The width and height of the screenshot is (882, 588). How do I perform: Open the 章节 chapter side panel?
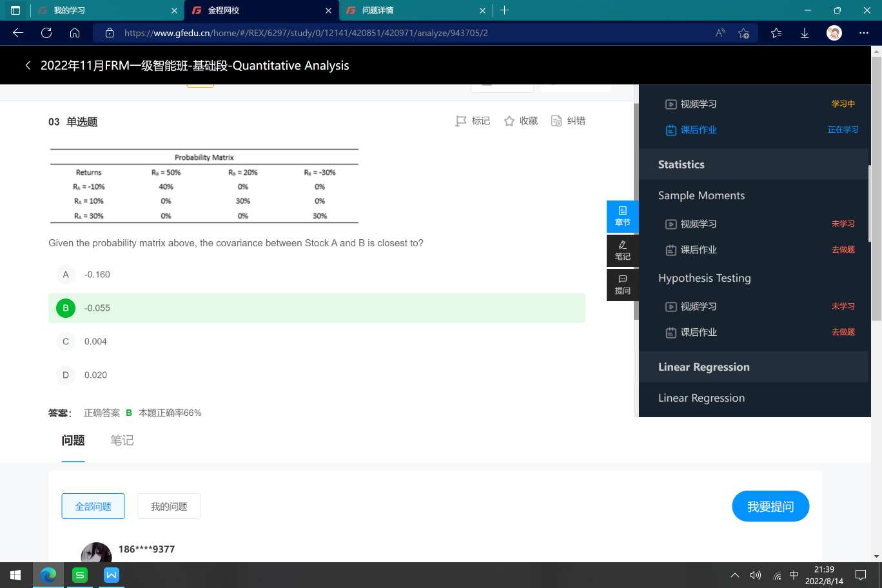(622, 216)
